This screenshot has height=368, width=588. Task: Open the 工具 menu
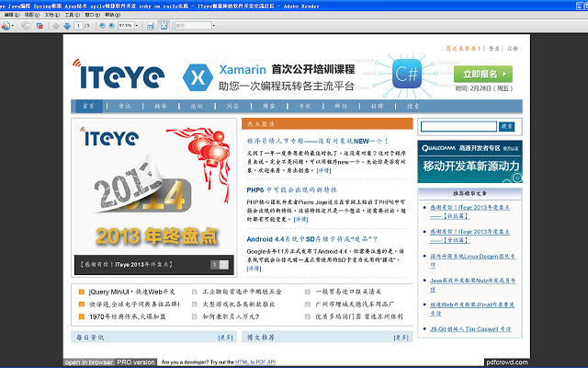[72, 15]
